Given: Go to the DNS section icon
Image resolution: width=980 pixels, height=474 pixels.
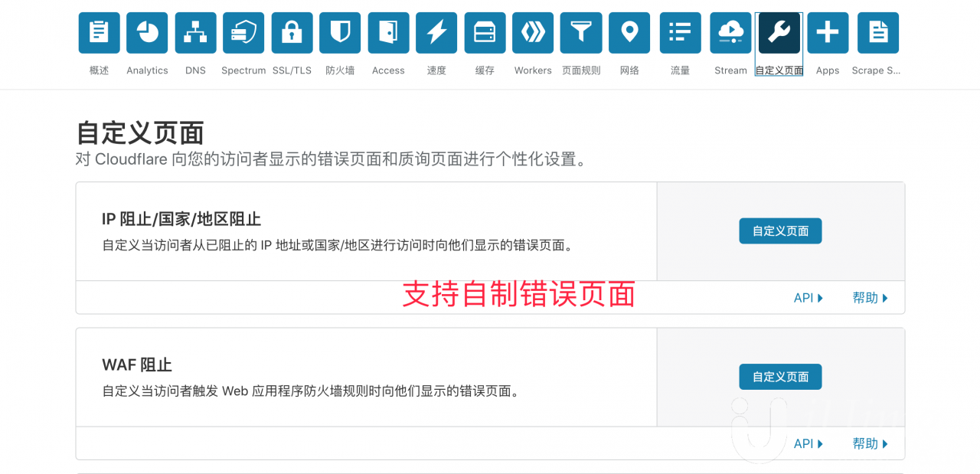Looking at the screenshot, I should tap(195, 33).
